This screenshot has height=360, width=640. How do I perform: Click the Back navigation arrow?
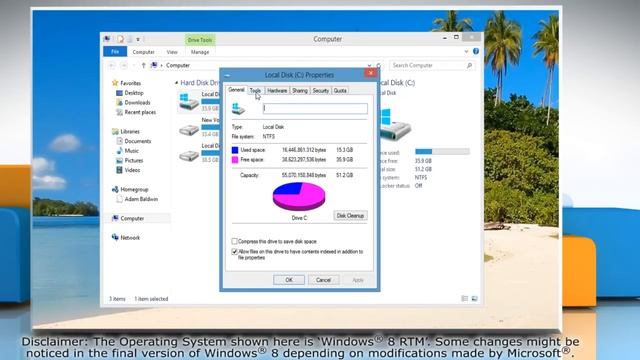(x=111, y=65)
